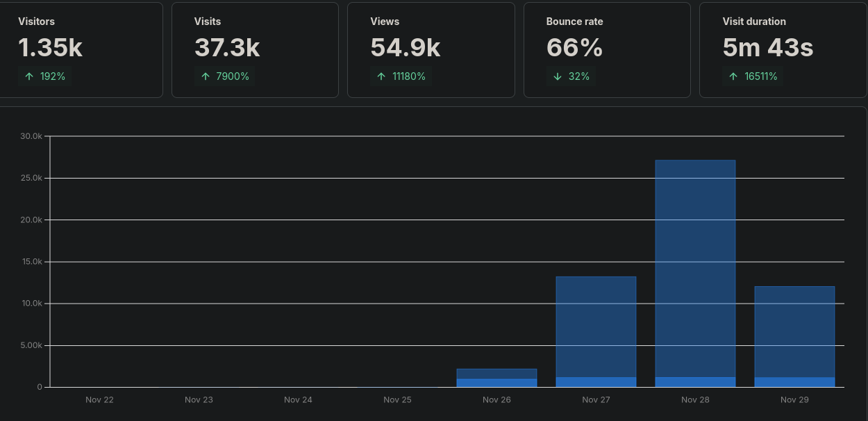The width and height of the screenshot is (868, 421).
Task: Click the bright lower bar segment for Nov 28
Action: tap(695, 382)
